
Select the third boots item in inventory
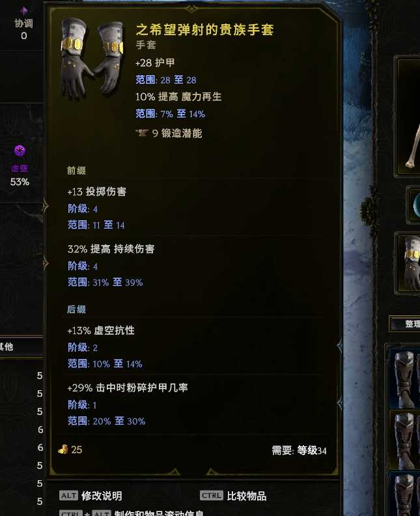[x=407, y=494]
